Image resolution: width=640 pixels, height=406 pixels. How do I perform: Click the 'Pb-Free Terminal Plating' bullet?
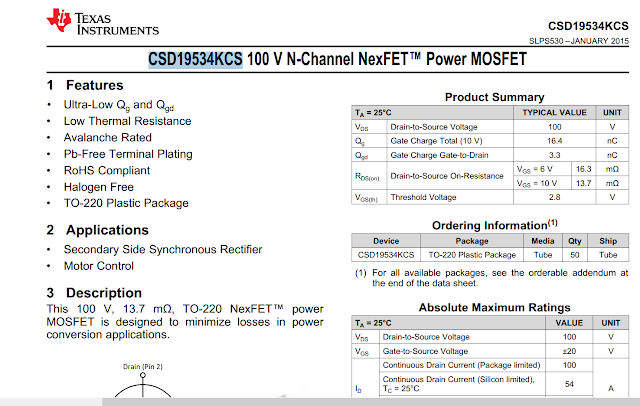coord(128,154)
